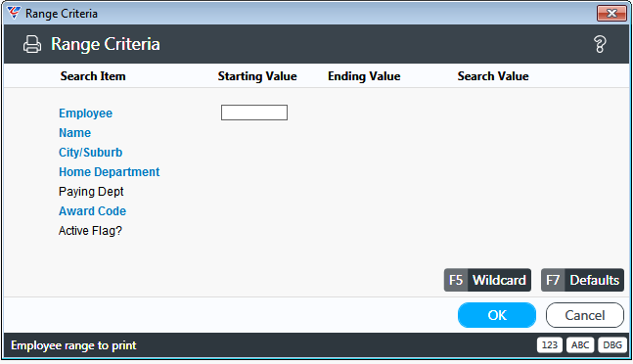
Task: Select the Employee search item link
Action: (x=85, y=113)
